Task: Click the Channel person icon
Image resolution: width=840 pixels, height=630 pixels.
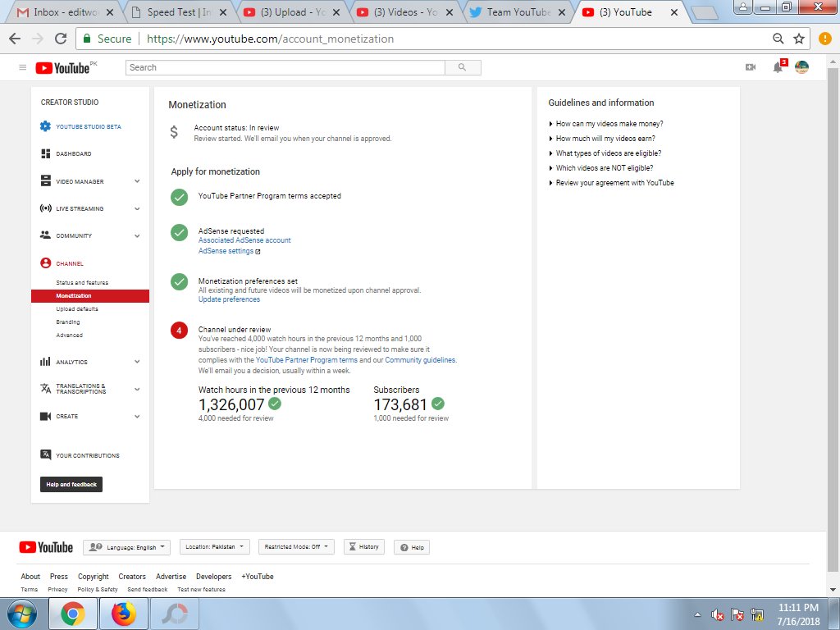Action: [x=46, y=263]
